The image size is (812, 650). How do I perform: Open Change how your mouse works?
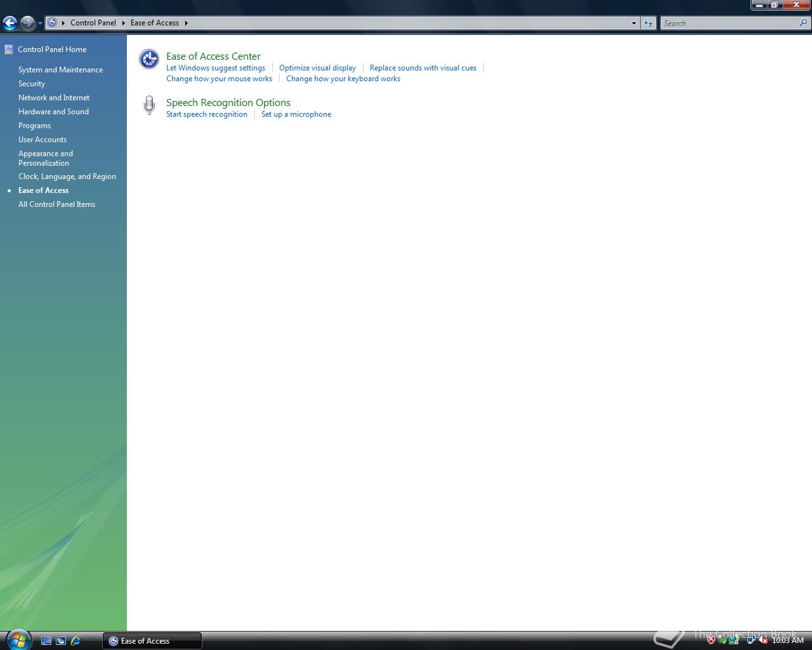coord(219,79)
